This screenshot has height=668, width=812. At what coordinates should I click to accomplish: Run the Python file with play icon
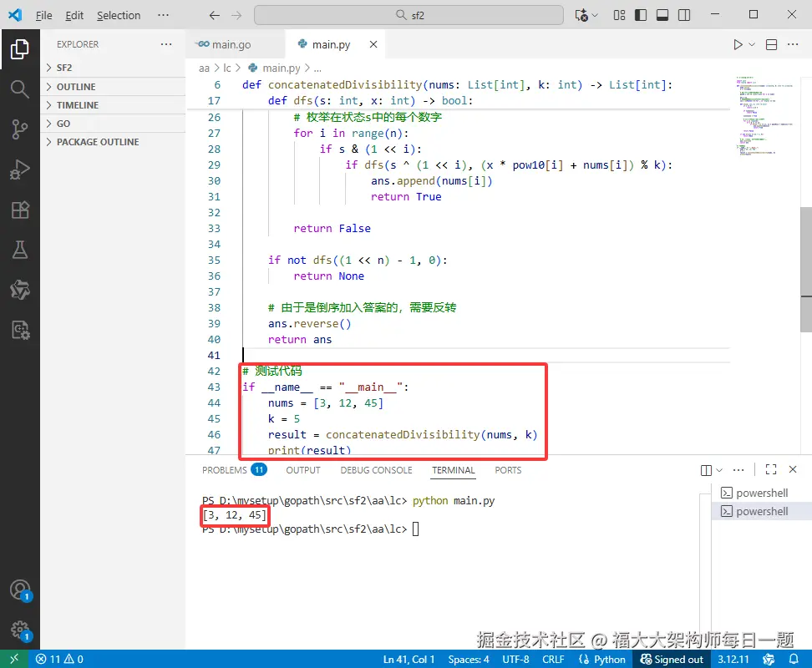738,44
